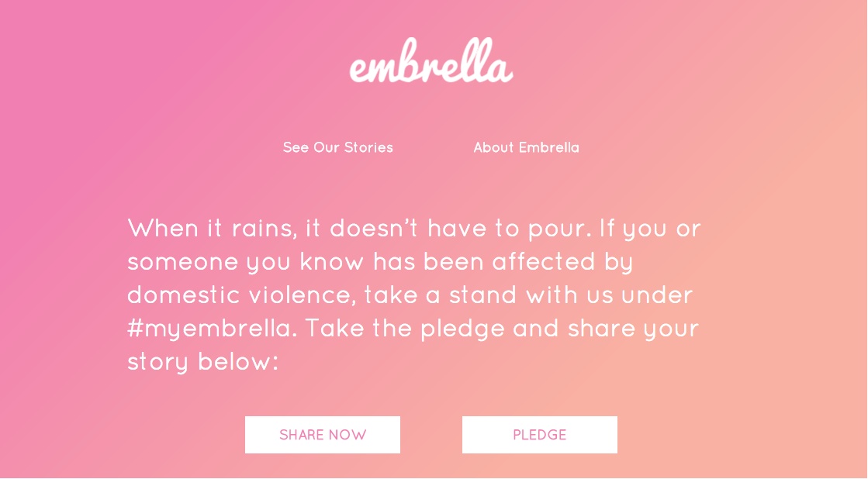
Task: Click the word "pour" in headline text
Action: tap(558, 229)
